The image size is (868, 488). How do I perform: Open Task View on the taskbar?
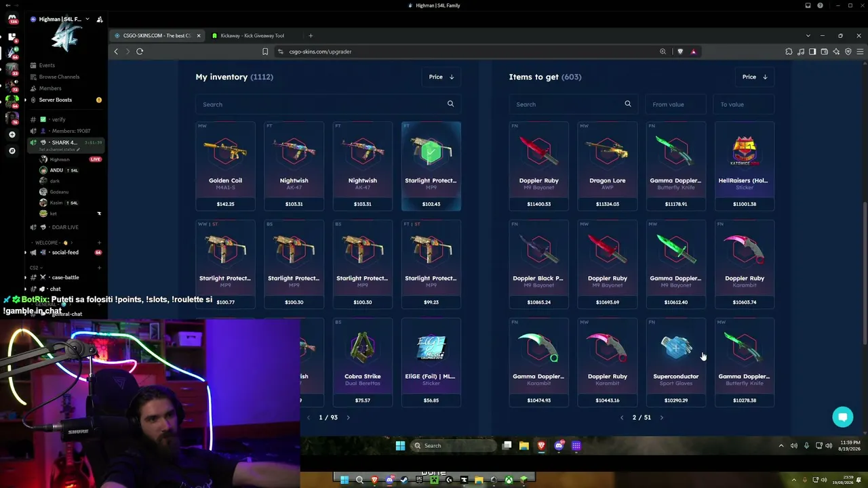pos(507,445)
